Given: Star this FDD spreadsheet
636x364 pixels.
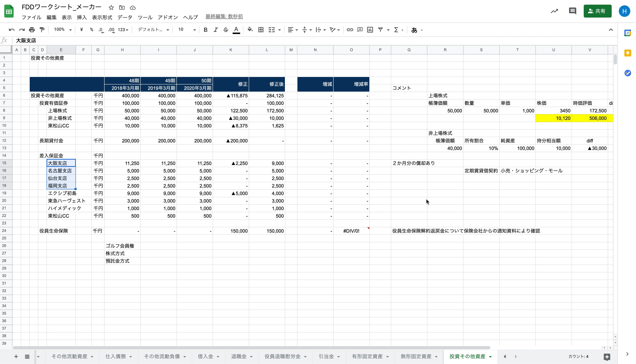Looking at the screenshot, I should [111, 8].
